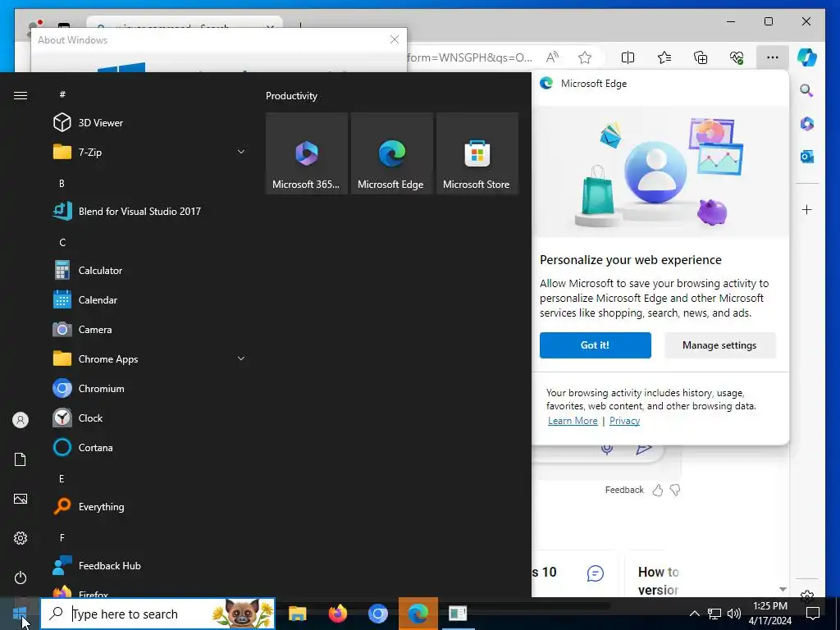Open Edge Browser essentials heart icon

737,57
